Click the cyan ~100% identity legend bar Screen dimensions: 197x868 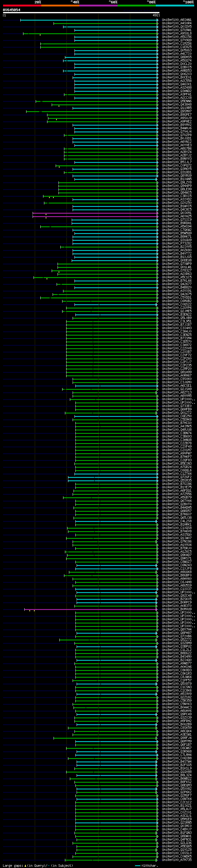coord(175,6)
